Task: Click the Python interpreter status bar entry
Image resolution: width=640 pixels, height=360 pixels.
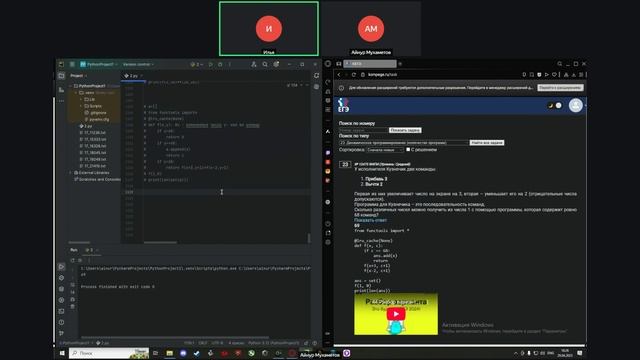Action: coord(273,343)
